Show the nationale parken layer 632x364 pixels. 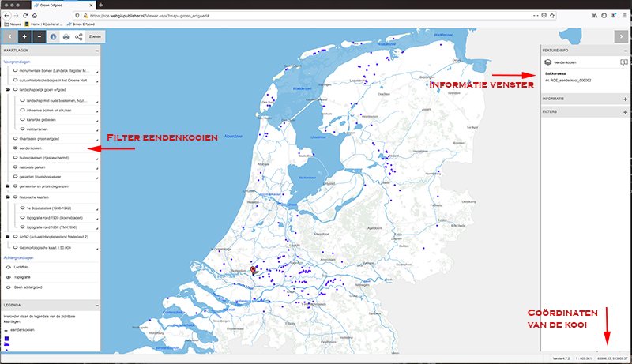click(x=16, y=167)
